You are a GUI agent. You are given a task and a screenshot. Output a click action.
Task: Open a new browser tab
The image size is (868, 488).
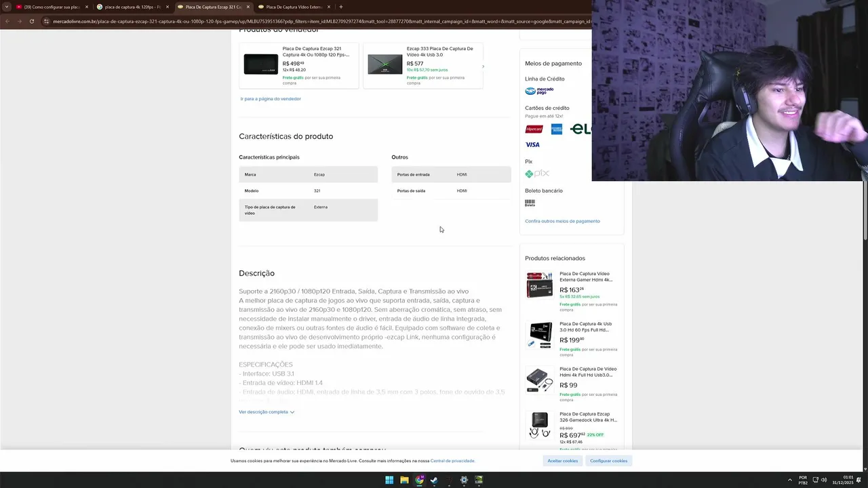pos(340,7)
